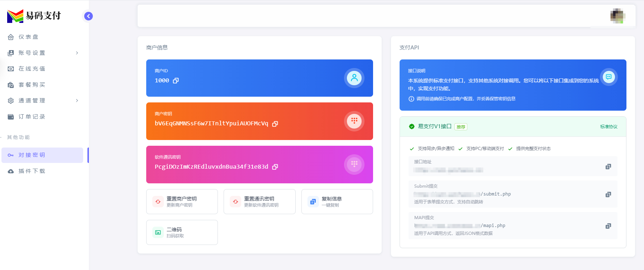The width and height of the screenshot is (644, 270).
Task: Click 重置商户密钥 reset button
Action: coord(182,202)
